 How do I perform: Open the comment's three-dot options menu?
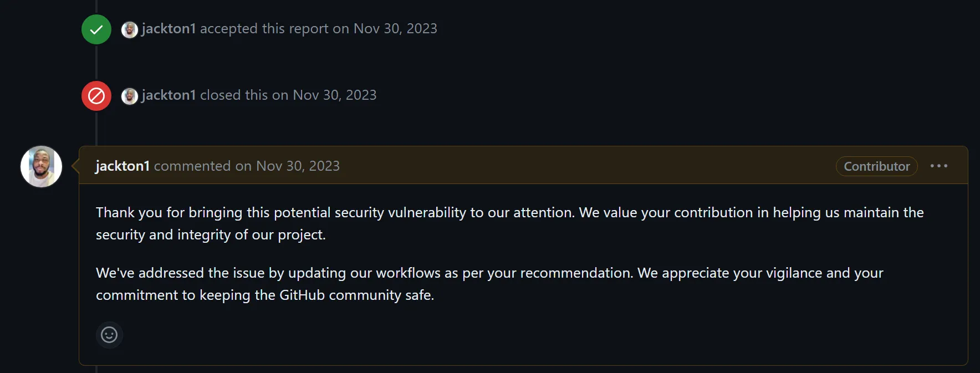938,166
